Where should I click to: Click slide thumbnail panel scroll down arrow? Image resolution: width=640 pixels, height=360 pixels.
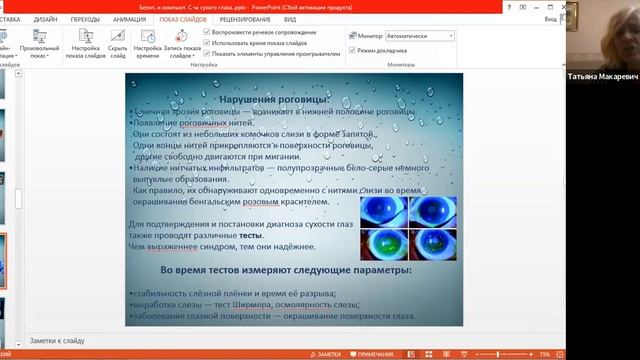tap(18, 345)
